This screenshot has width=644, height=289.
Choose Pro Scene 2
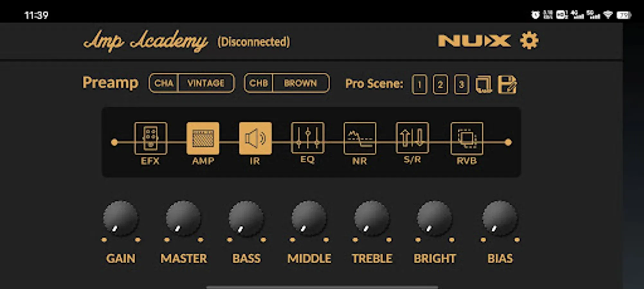pos(440,84)
